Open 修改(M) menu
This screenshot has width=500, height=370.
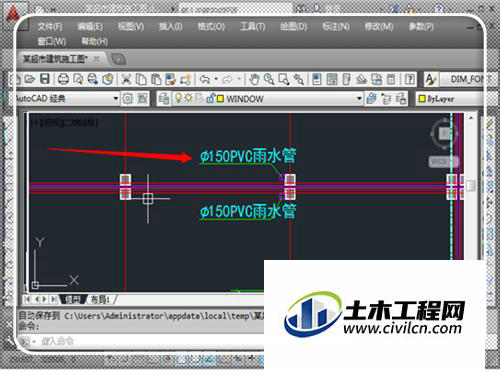point(379,26)
